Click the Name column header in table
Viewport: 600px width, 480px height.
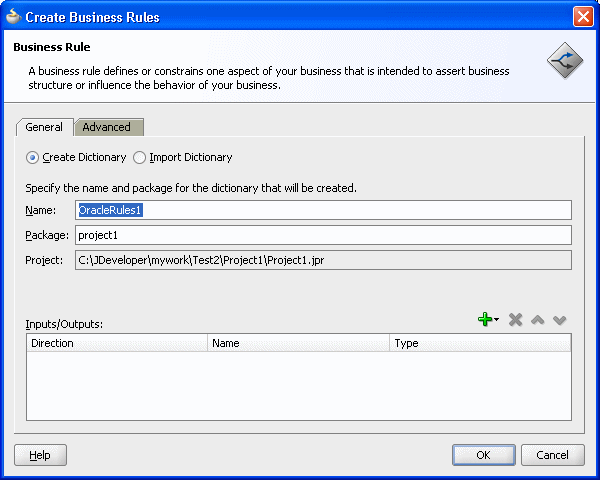click(298, 343)
